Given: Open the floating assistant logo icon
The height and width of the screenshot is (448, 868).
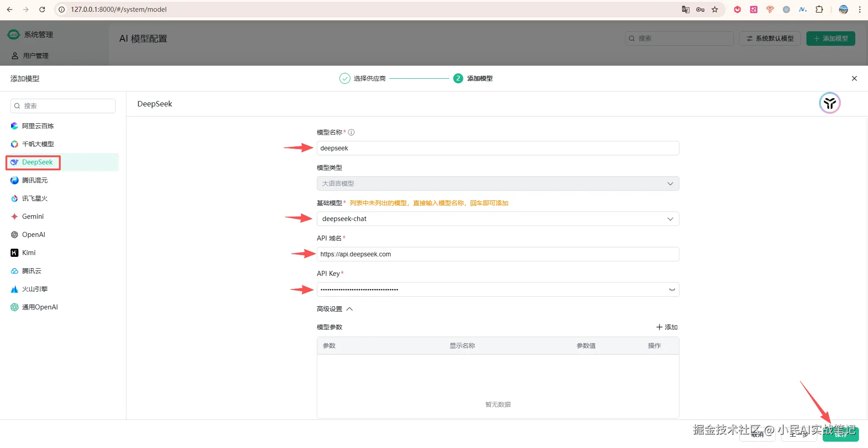Looking at the screenshot, I should (x=829, y=103).
